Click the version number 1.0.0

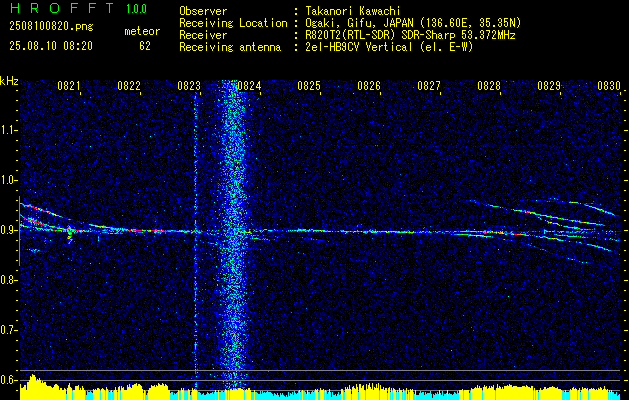pyautogui.click(x=136, y=8)
